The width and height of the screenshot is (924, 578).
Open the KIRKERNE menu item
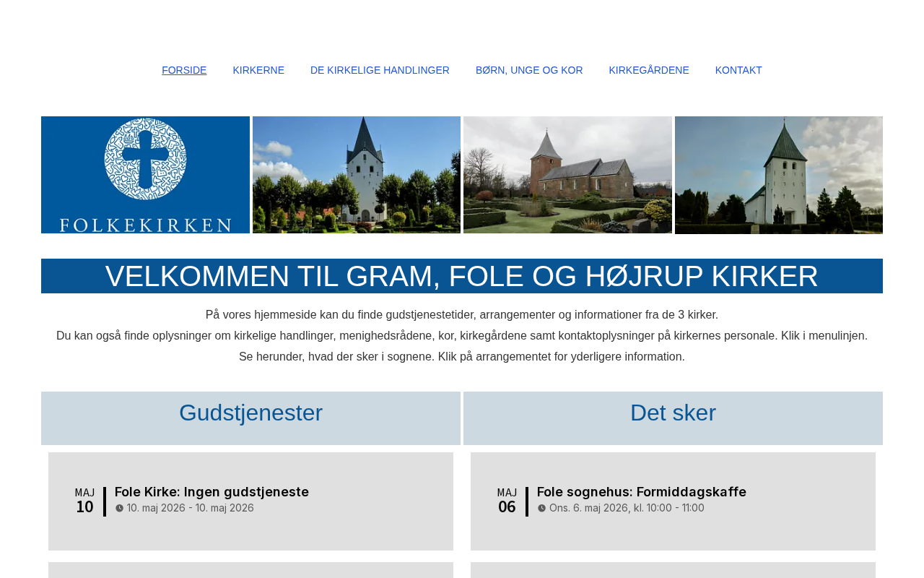pyautogui.click(x=258, y=70)
